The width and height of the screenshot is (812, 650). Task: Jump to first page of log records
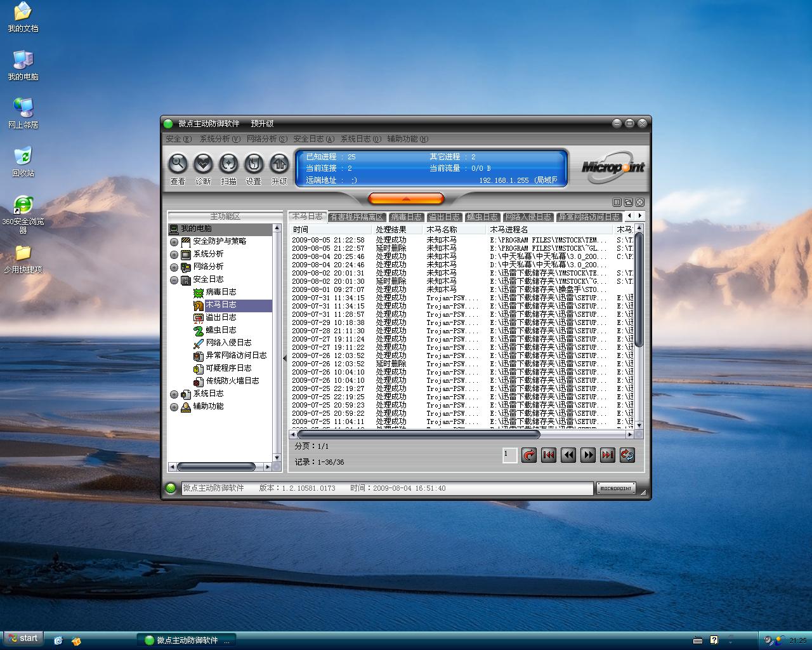(x=549, y=454)
